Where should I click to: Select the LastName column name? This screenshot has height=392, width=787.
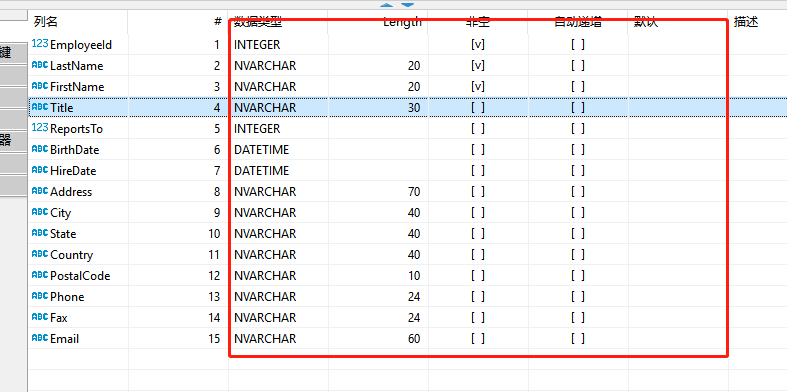[x=77, y=66]
